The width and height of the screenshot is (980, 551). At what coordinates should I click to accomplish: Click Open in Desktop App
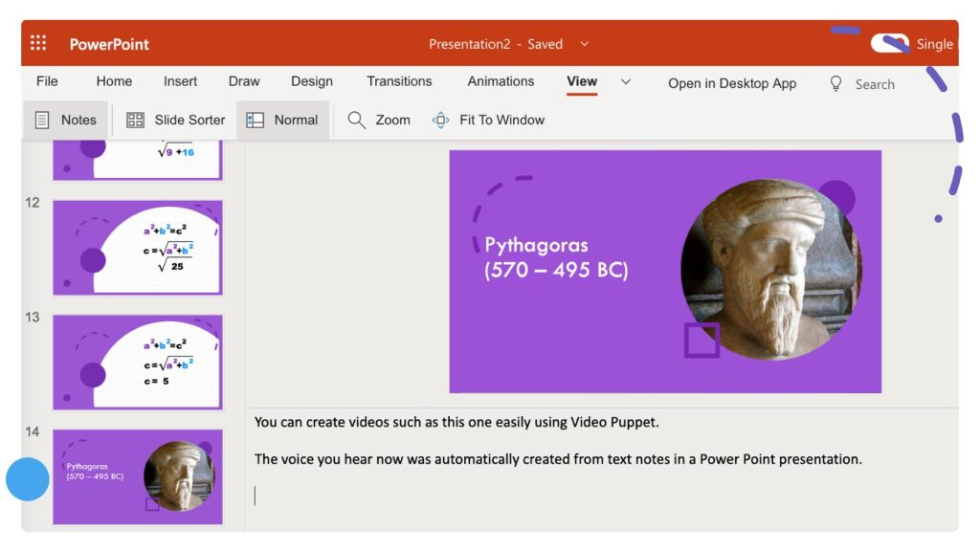[x=732, y=84]
